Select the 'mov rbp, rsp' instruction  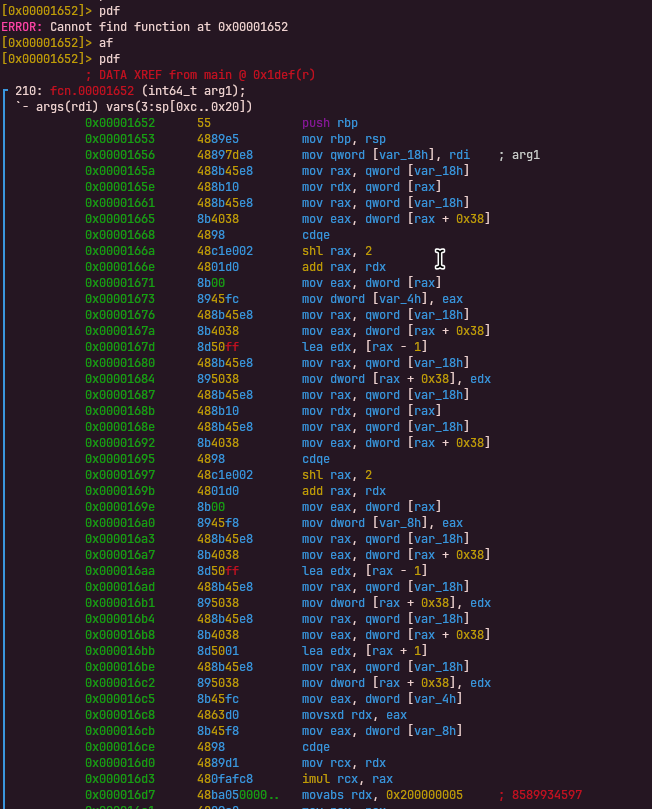pos(343,139)
